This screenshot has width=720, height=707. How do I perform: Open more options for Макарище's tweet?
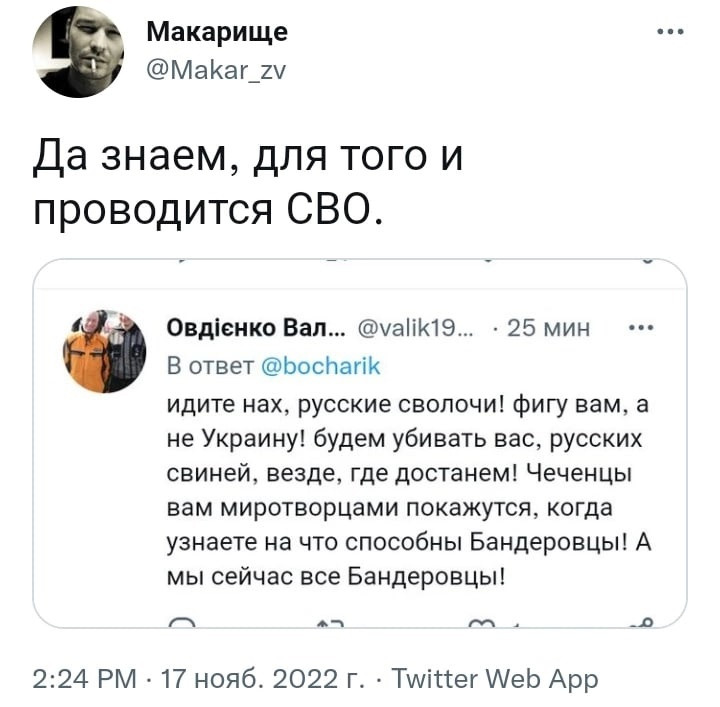point(670,31)
